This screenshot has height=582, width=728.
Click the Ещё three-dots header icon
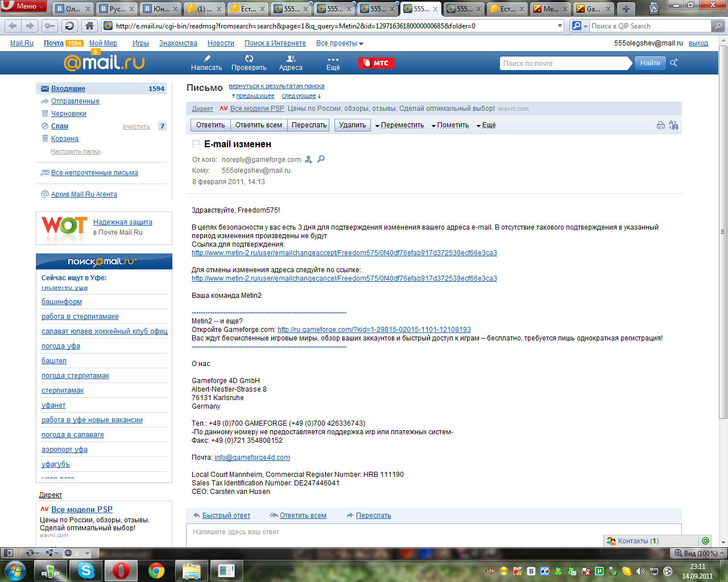point(333,63)
